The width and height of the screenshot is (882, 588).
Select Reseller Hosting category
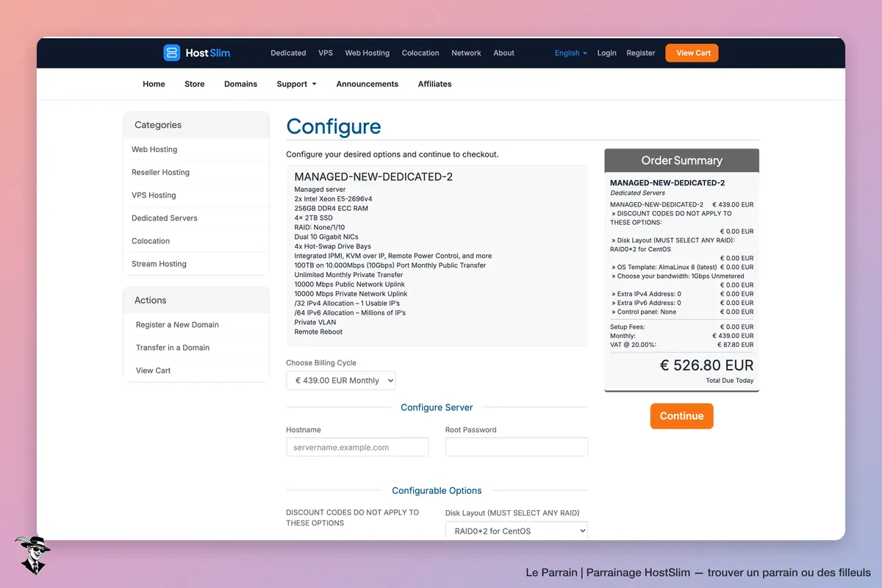(196, 172)
